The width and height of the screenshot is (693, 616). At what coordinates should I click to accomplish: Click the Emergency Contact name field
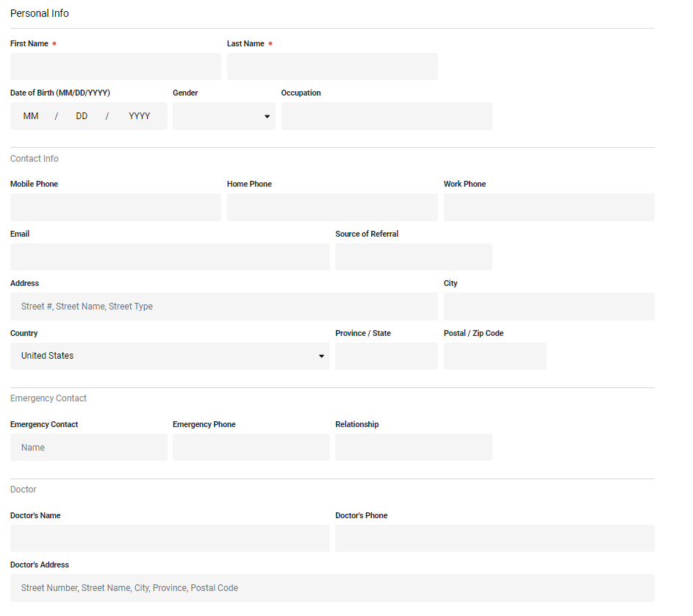(88, 447)
